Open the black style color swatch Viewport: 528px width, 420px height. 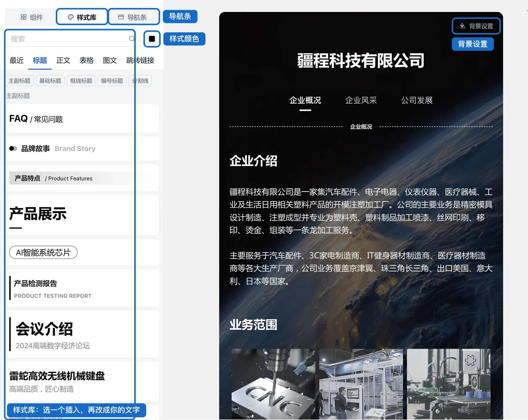152,39
